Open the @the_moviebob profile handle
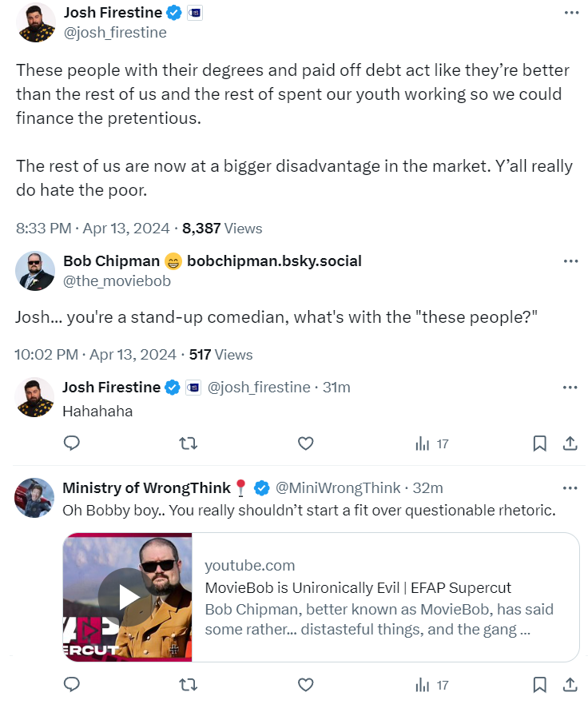The height and width of the screenshot is (708, 588). [117, 280]
